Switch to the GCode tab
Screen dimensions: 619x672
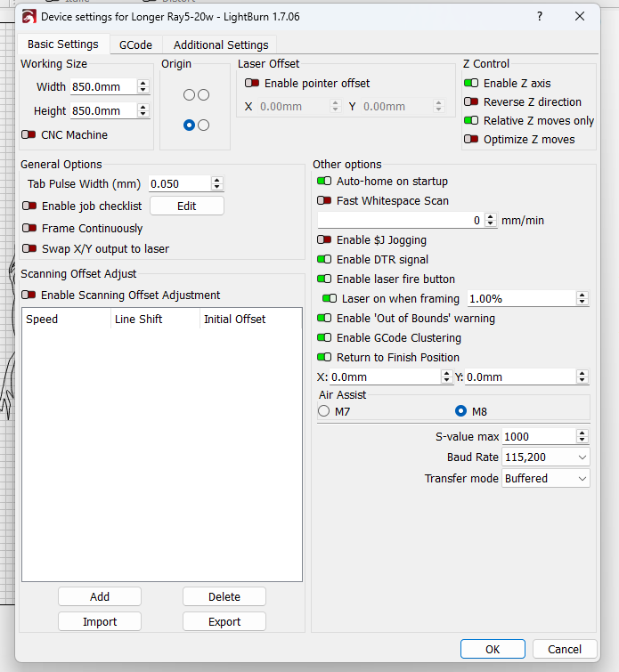tap(135, 45)
